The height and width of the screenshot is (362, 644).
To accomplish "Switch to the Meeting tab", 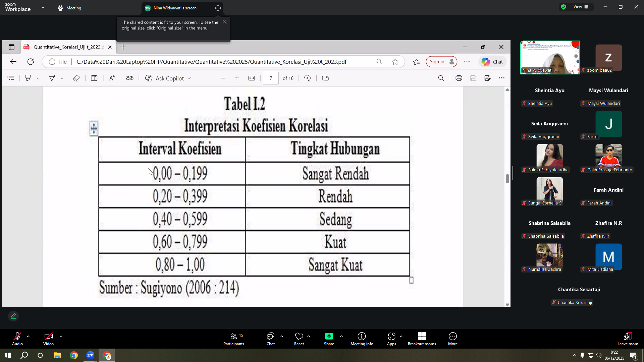I will tap(69, 8).
